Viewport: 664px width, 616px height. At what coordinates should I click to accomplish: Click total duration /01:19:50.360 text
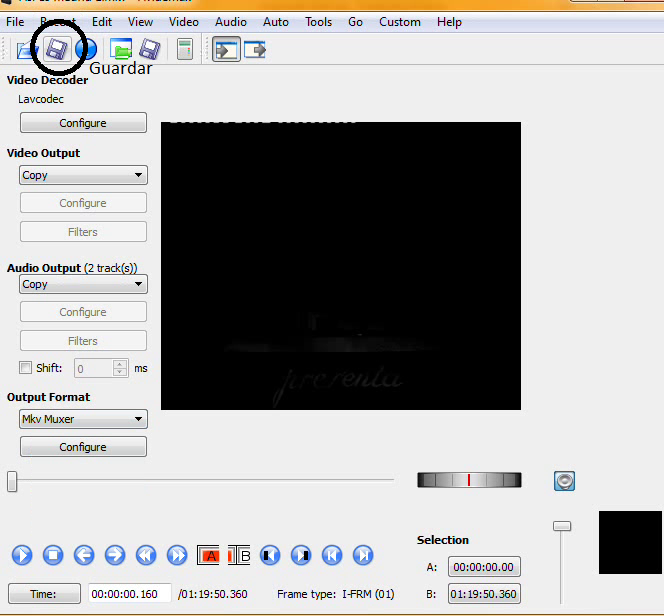(213, 594)
